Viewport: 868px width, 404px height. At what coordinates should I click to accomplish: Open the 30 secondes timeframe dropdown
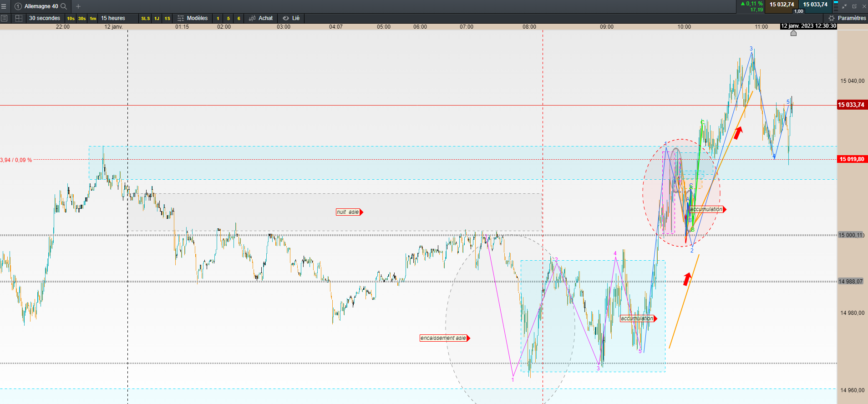click(x=45, y=18)
